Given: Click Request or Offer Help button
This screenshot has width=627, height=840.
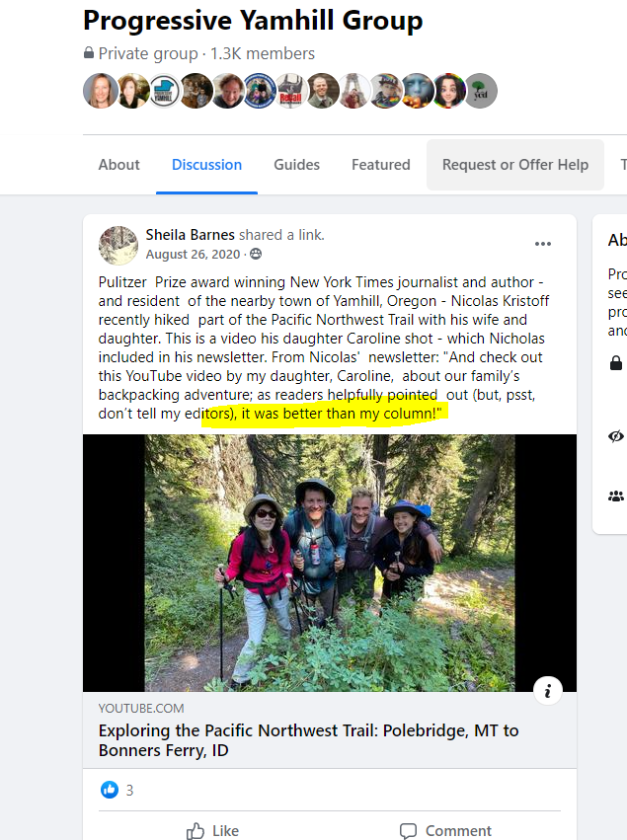Looking at the screenshot, I should coord(515,165).
